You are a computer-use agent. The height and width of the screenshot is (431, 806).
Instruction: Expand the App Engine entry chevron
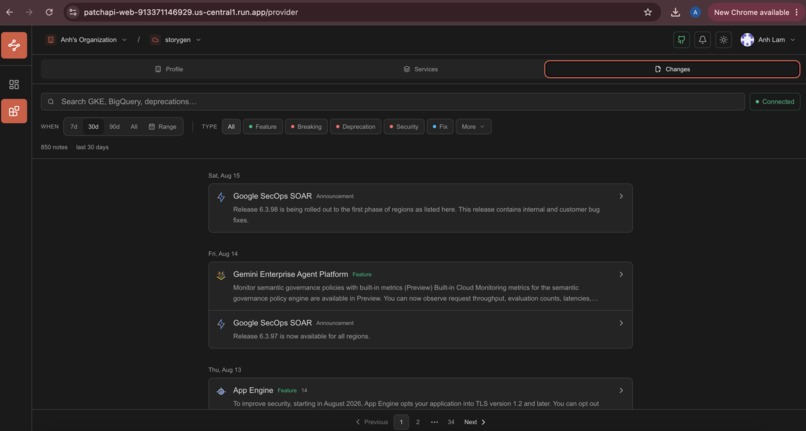pyautogui.click(x=621, y=390)
